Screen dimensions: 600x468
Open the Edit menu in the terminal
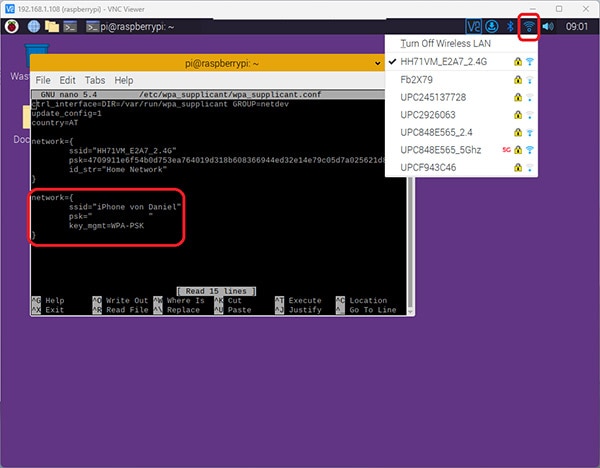67,80
